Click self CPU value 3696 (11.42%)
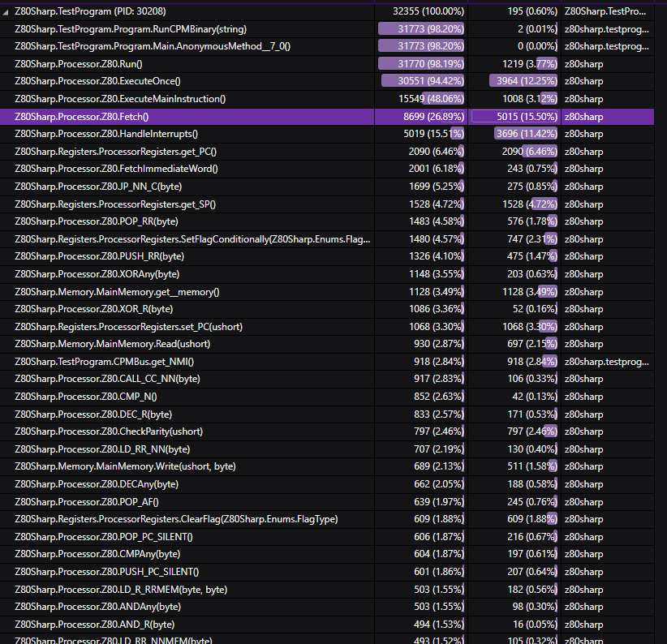This screenshot has width=667, height=644. [x=527, y=134]
